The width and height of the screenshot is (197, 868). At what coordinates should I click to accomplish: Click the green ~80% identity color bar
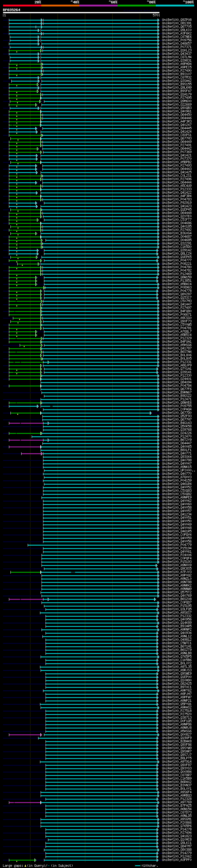click(x=137, y=6)
